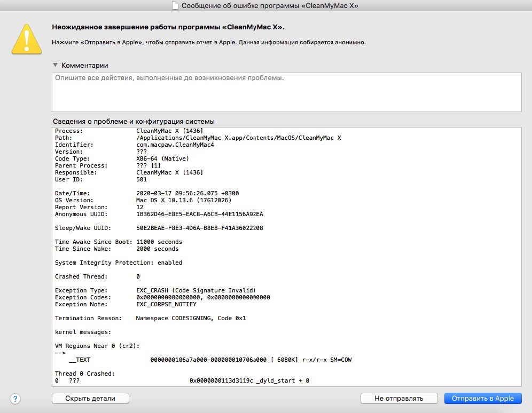The width and height of the screenshot is (532, 413).
Task: Click the kernel messages: line
Action: (x=83, y=332)
